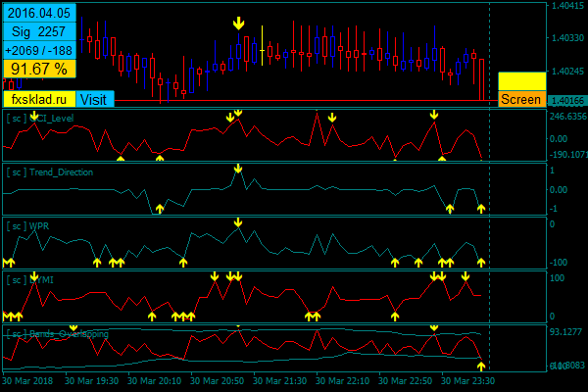Click the orange Screen button
Viewport: 588px width, 392px height.
[521, 99]
